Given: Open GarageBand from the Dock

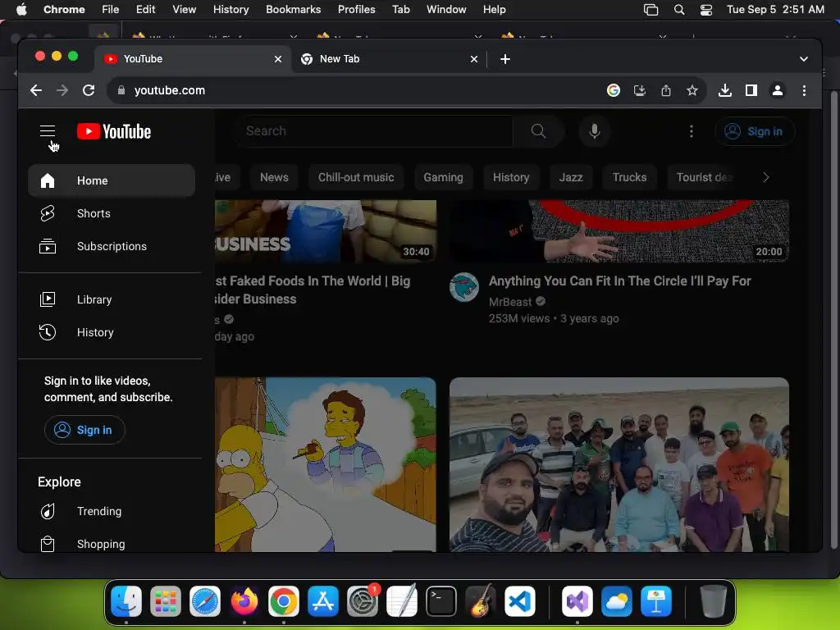Looking at the screenshot, I should (x=480, y=601).
